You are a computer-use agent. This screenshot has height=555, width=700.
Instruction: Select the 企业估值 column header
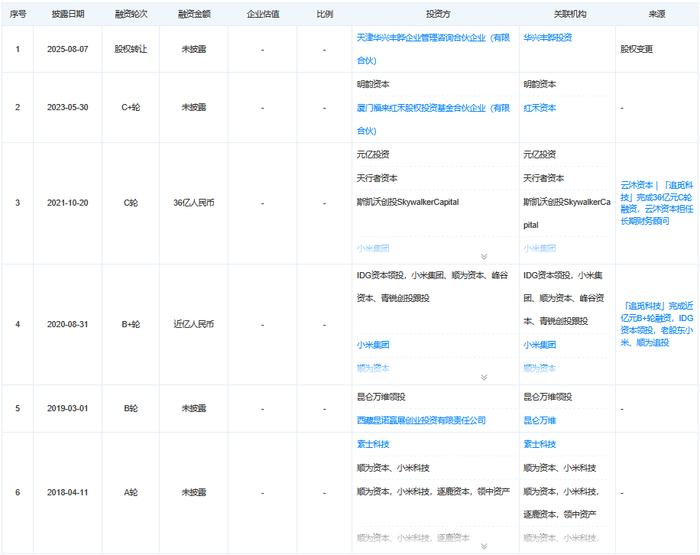(263, 14)
